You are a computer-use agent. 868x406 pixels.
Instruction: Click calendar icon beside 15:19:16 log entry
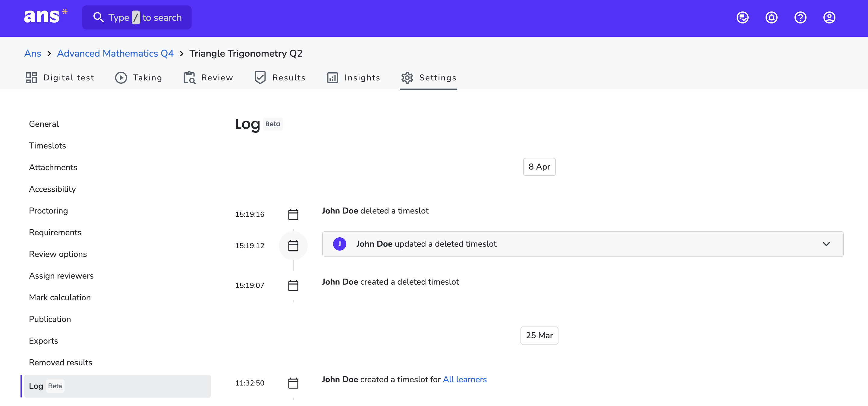click(293, 214)
